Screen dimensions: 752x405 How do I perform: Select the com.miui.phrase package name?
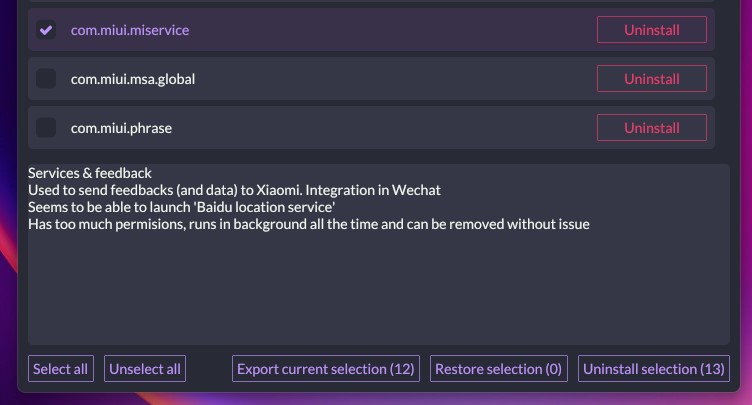[121, 128]
